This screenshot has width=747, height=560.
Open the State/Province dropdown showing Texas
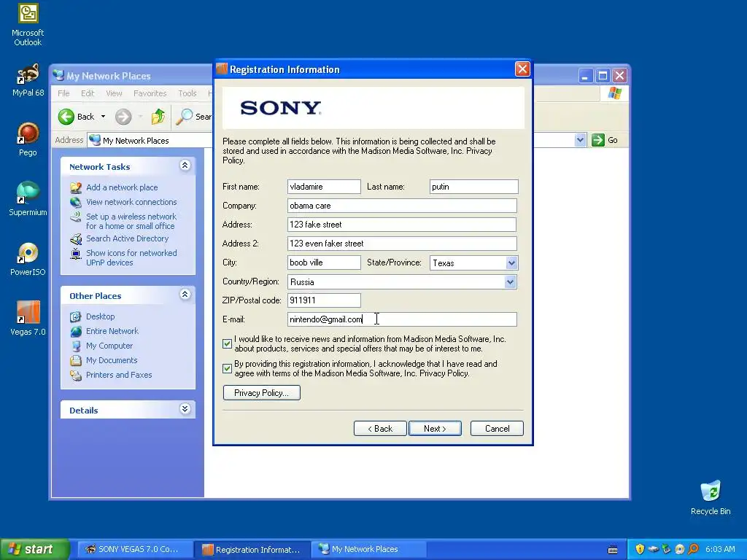click(511, 262)
